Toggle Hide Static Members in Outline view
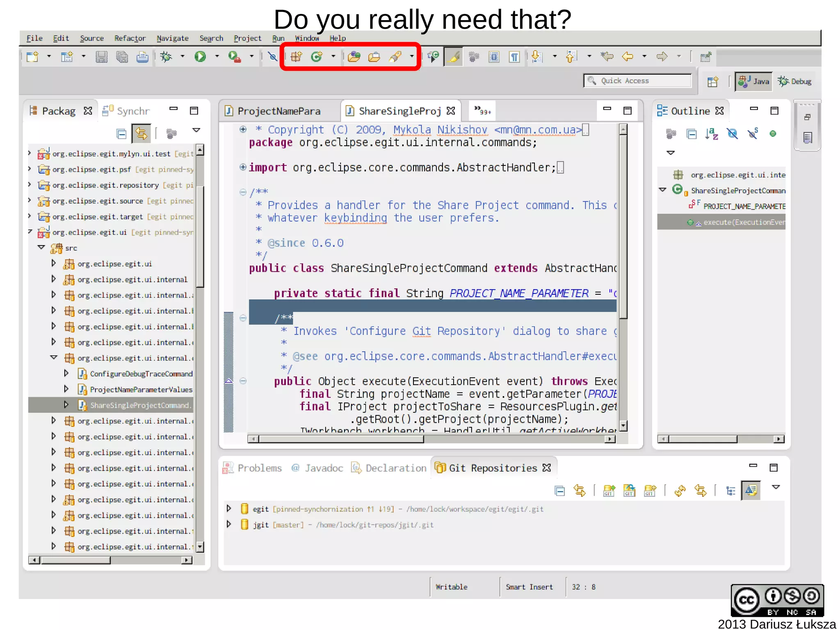Screen dimensions: 840x630 tap(753, 134)
